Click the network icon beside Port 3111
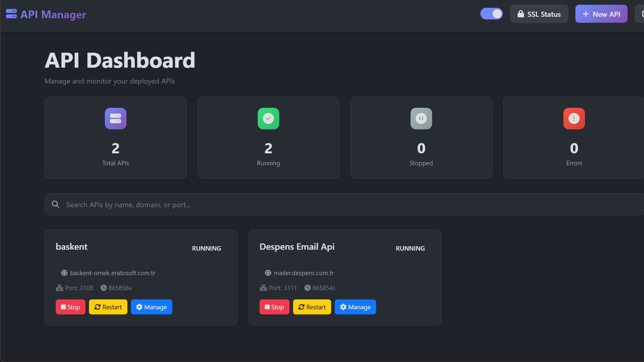Screen dimensions: 644x362 [263, 287]
